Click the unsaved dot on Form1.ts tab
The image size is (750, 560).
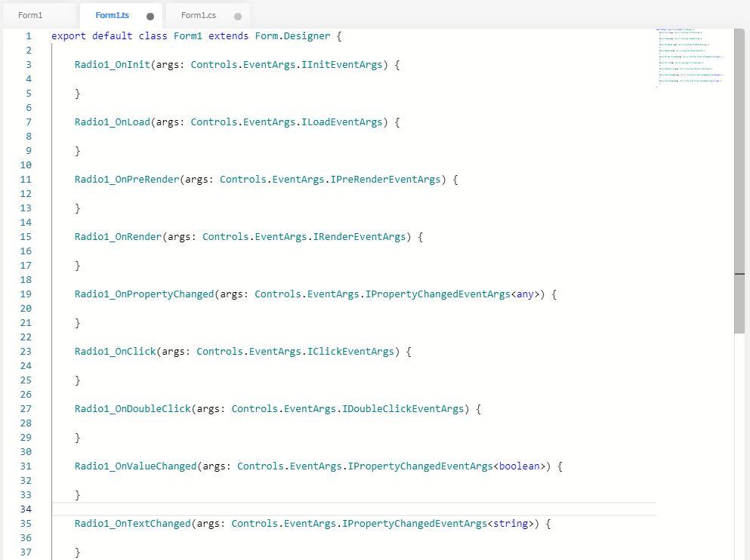(x=150, y=16)
